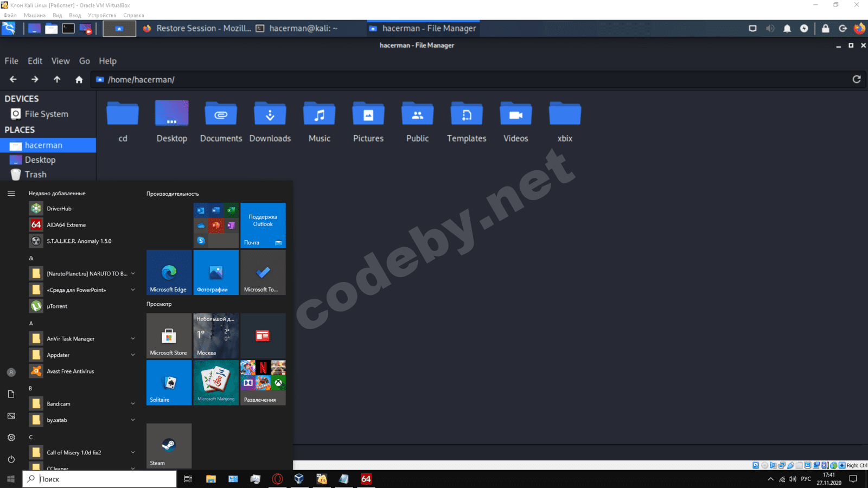Select Trash in PLACES sidebar
868x488 pixels.
[x=48, y=175]
